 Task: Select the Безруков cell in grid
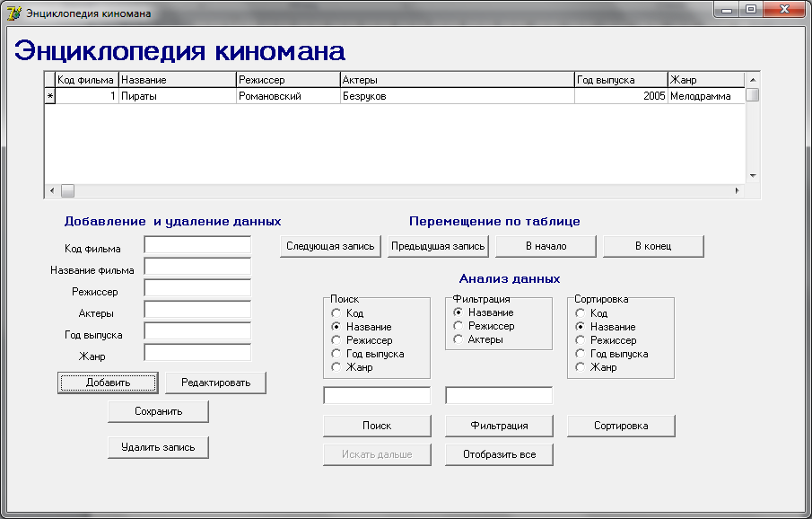click(x=458, y=96)
